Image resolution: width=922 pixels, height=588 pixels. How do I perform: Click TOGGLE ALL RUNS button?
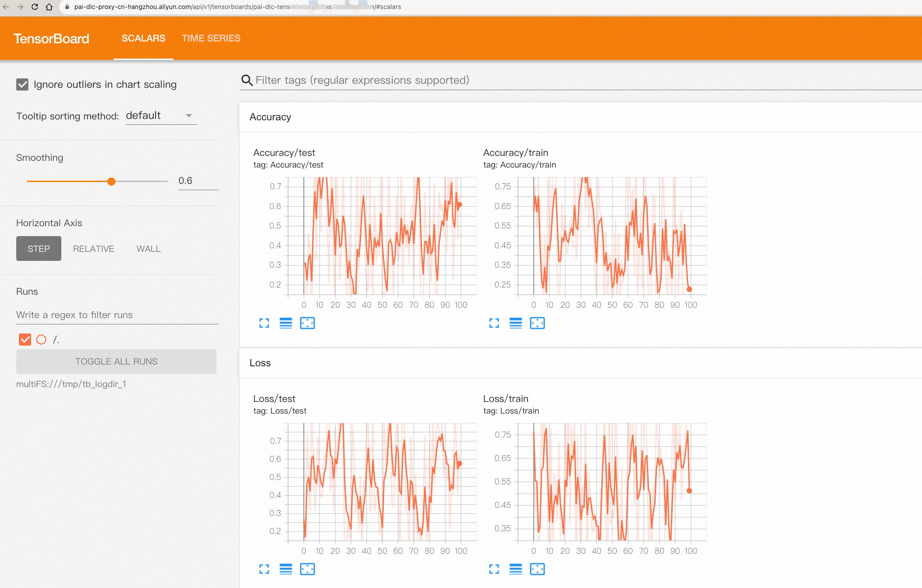[116, 361]
